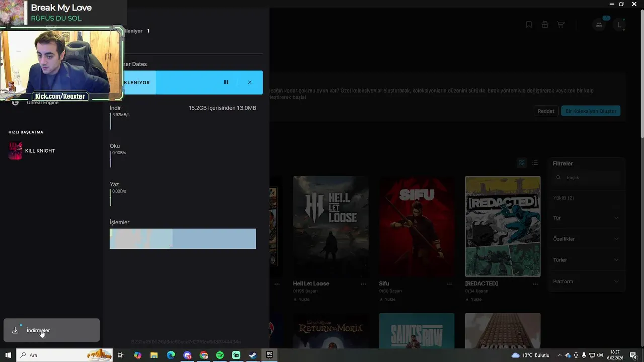Click Yükle under [REDACTED]
The width and height of the screenshot is (644, 362).
tap(473, 299)
